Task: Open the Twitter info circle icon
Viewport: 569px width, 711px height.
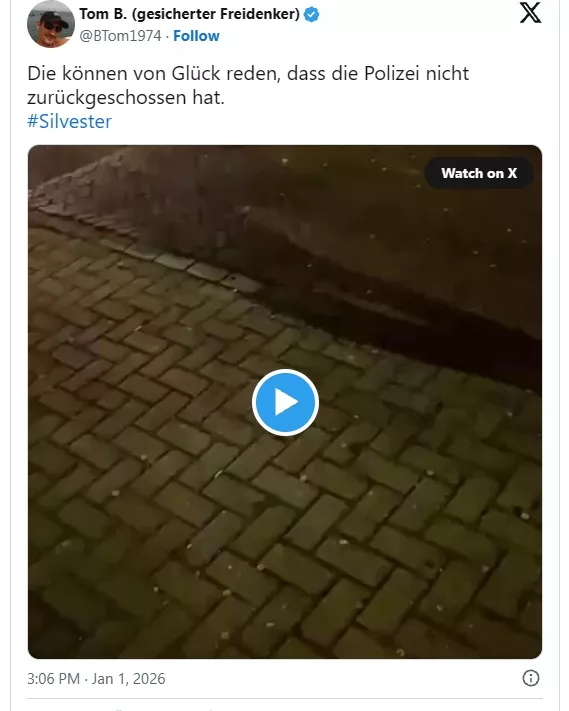Action: point(531,678)
